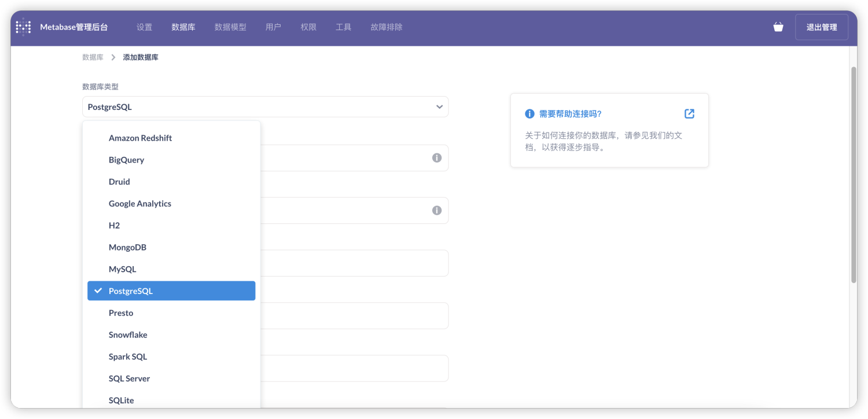Image resolution: width=868 pixels, height=419 pixels.
Task: Click checkmark beside PostgreSQL option
Action: pos(98,291)
